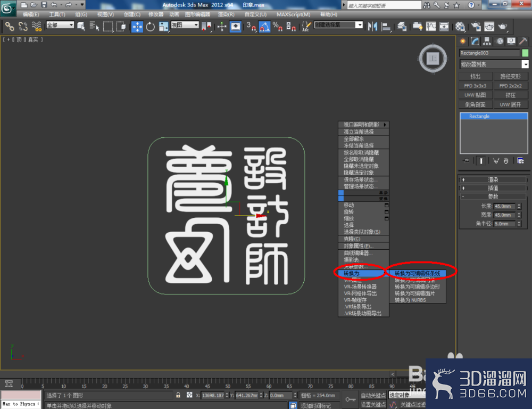Click the Render Production teapot icon

click(x=503, y=27)
